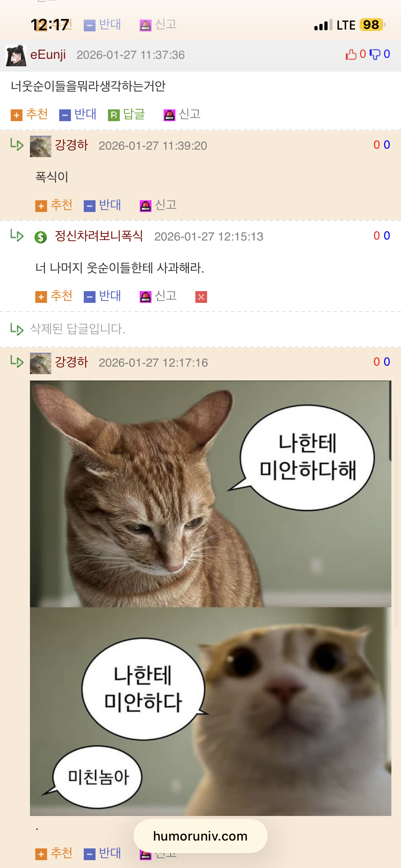Tap thumbs-down icon on eEunji's comment
Viewport: 401px width, 868px height.
pyautogui.click(x=375, y=55)
